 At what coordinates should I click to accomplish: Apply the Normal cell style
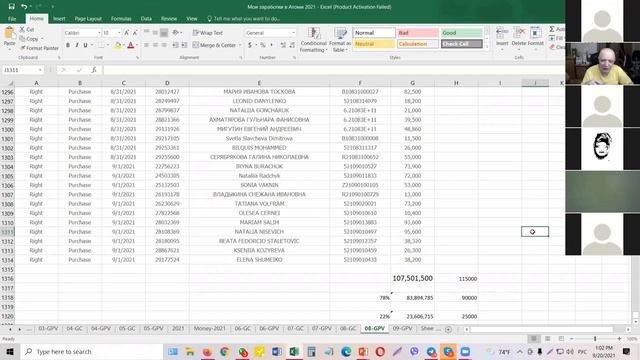click(x=374, y=33)
